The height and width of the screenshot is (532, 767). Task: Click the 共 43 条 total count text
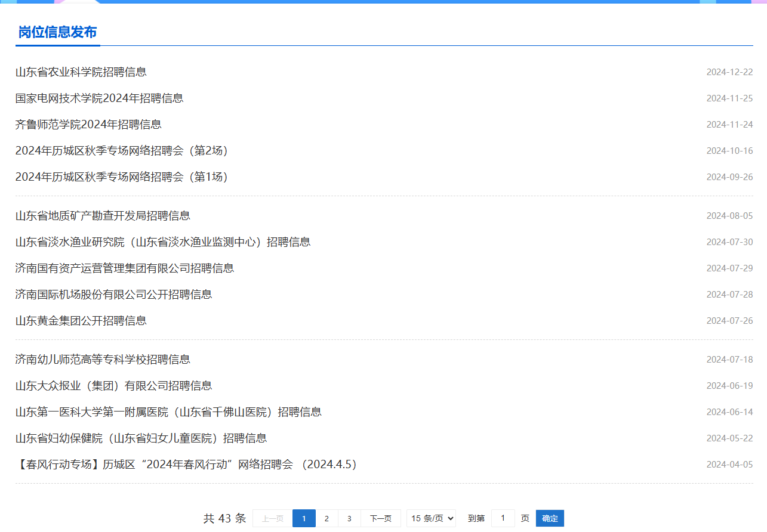pos(225,519)
